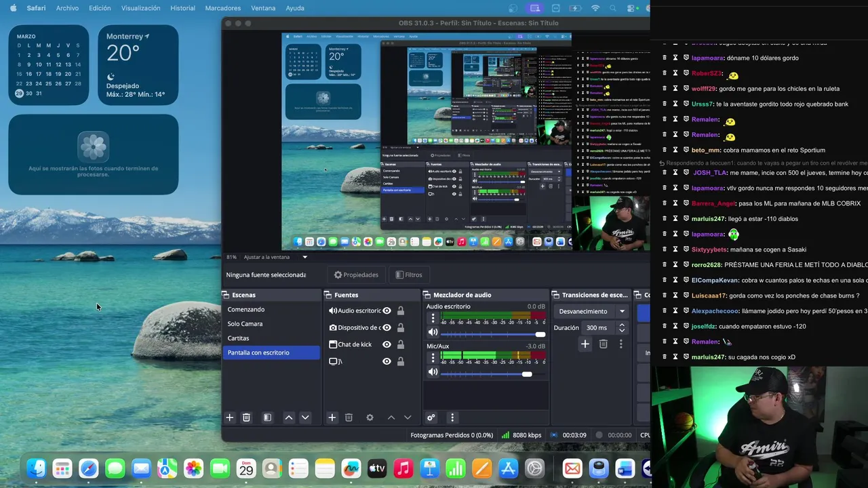Viewport: 868px width, 488px height.
Task: Open the Desvanecimiento transition dropdown
Action: [593, 311]
